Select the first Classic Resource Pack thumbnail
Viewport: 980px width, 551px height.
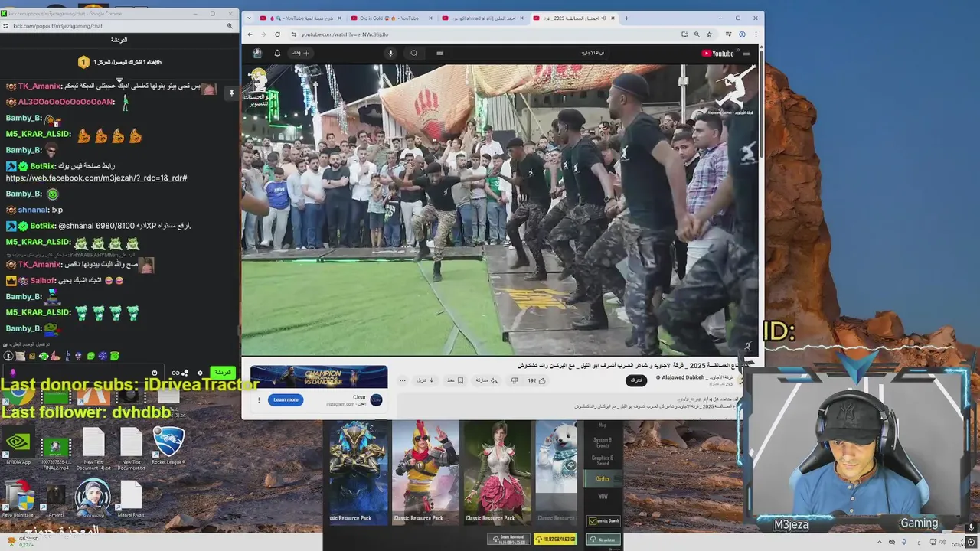[x=358, y=471]
